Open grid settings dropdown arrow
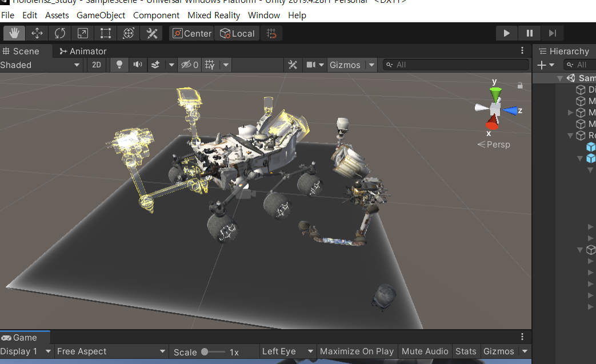This screenshot has width=596, height=364. (226, 65)
